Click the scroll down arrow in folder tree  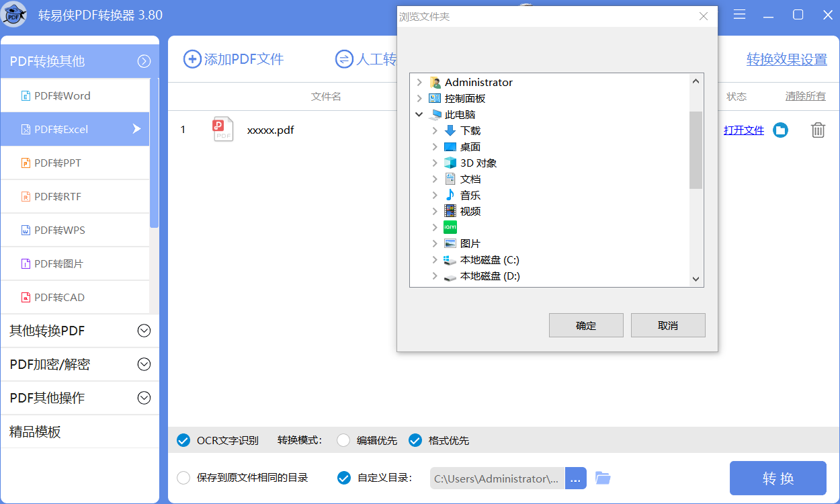pyautogui.click(x=696, y=279)
